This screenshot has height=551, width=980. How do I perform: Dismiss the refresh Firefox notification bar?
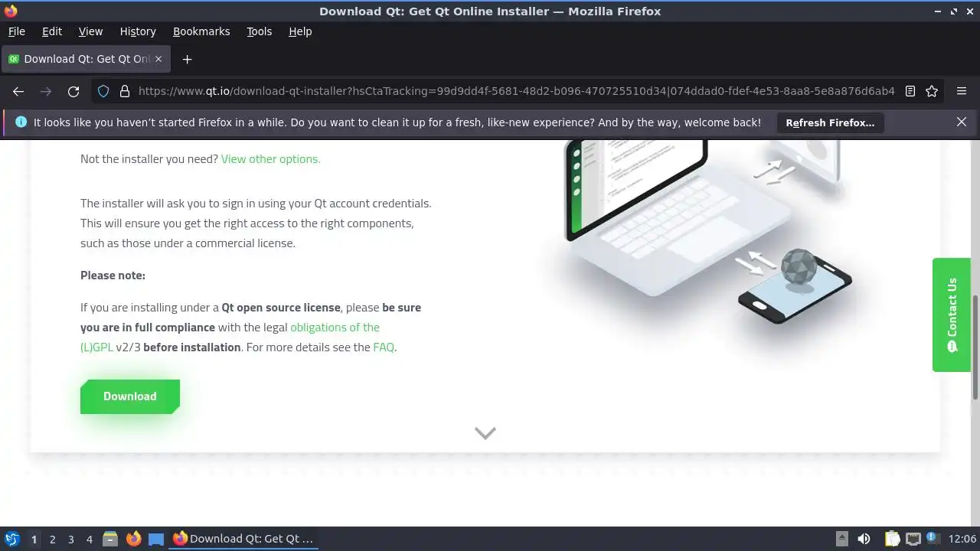point(962,122)
